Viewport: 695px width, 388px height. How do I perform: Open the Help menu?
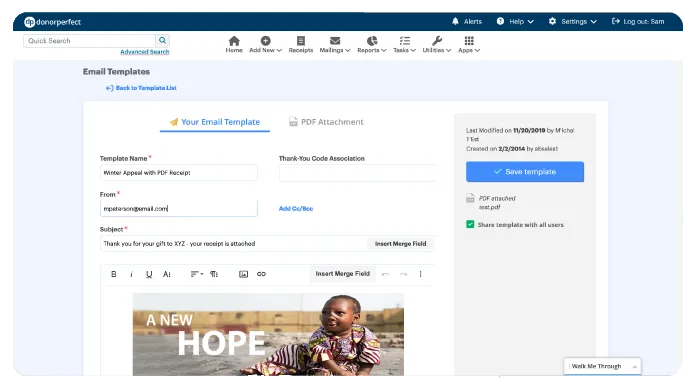[x=515, y=21]
